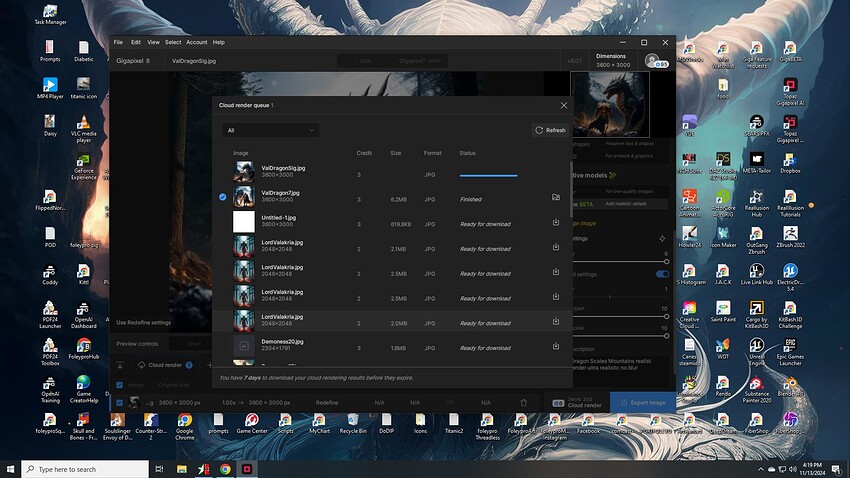Click the ValDragonSig.jpg render progress bar
The width and height of the screenshot is (850, 478).
[x=488, y=176]
